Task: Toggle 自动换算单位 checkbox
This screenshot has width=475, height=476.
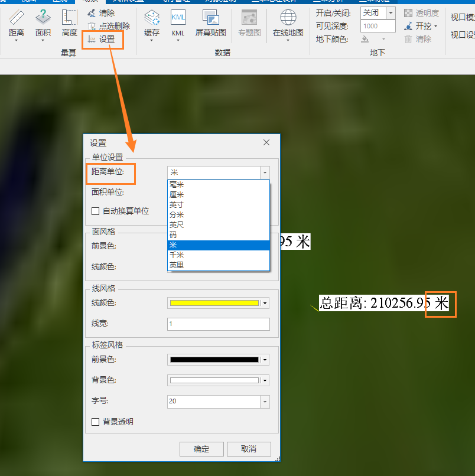Action: (95, 211)
